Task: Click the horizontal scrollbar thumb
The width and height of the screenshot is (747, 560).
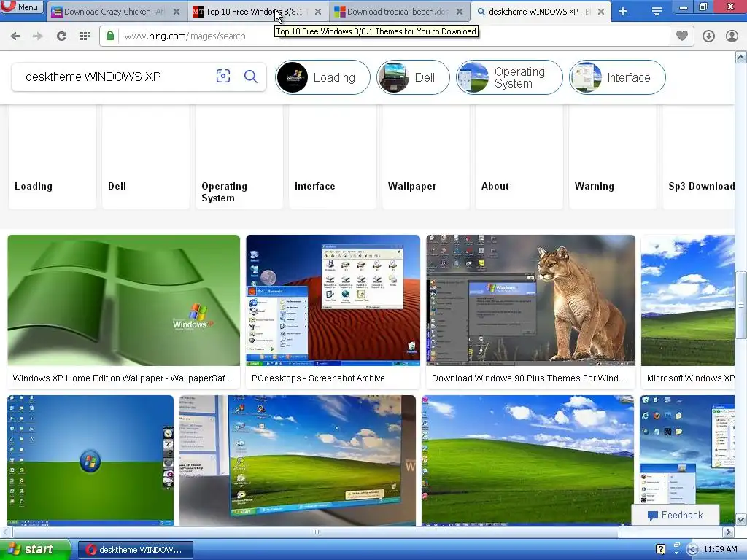Action: [315, 532]
